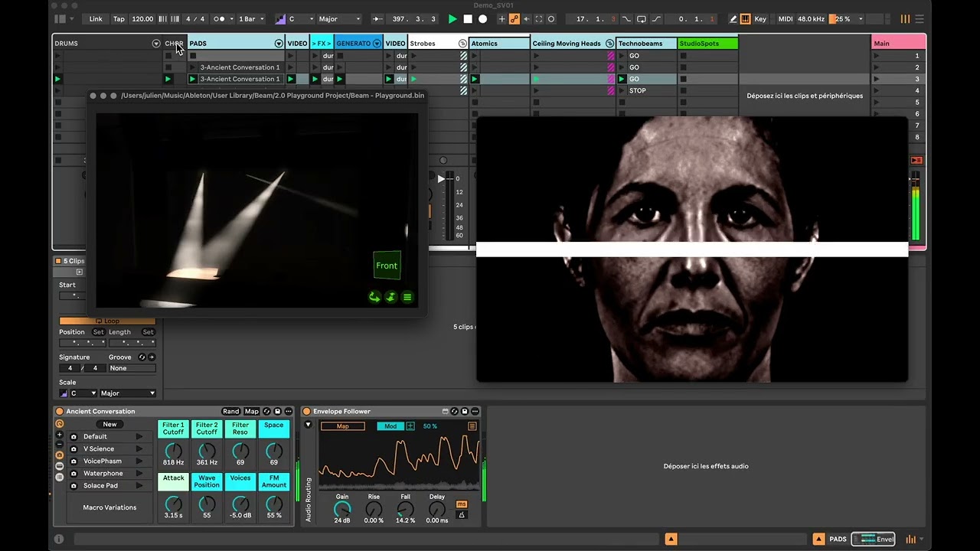Expand the Audio Routing triangle
The height and width of the screenshot is (551, 980).
click(x=309, y=425)
